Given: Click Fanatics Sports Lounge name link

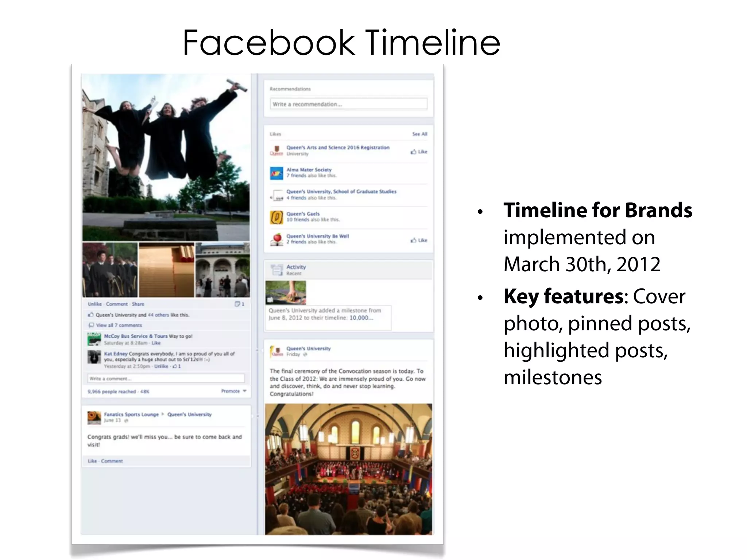Looking at the screenshot, I should coord(131,415).
